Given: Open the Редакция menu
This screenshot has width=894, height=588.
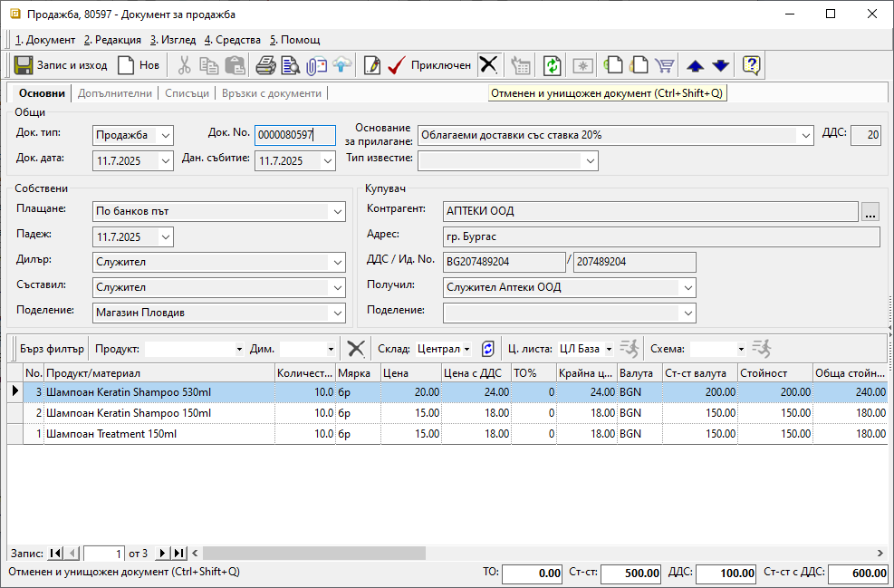Looking at the screenshot, I should coord(112,40).
